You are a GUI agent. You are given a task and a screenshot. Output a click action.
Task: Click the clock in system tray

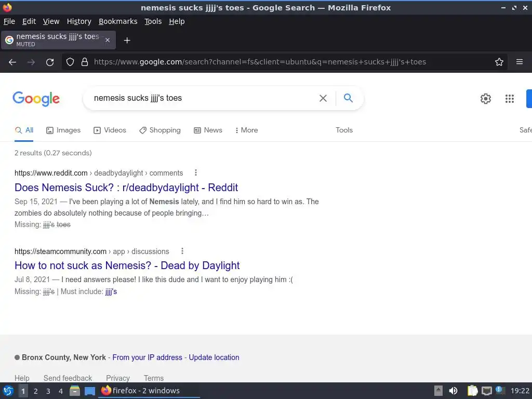coord(520,391)
